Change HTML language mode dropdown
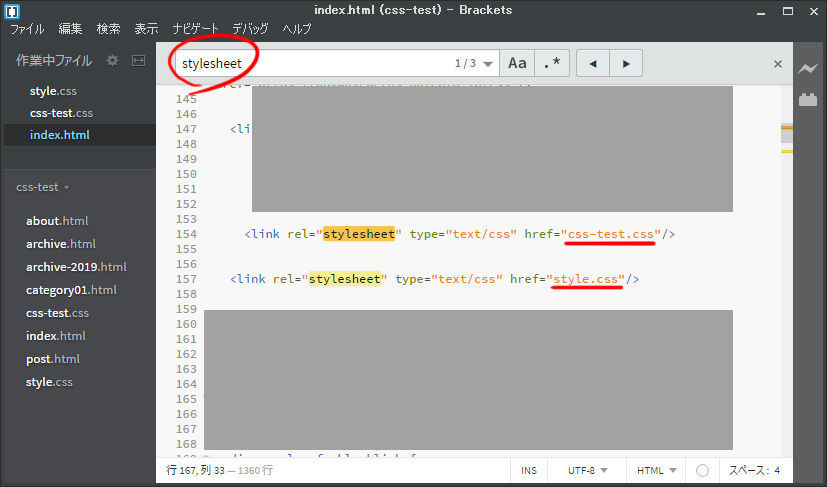Viewport: 827px width, 487px height. click(x=656, y=471)
